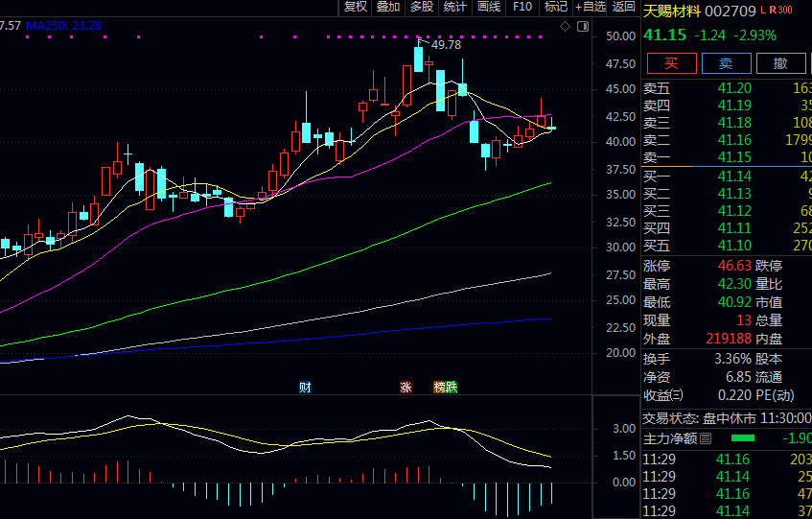Click the red 买 buy button
Screen dimensions: 812x519
click(672, 63)
